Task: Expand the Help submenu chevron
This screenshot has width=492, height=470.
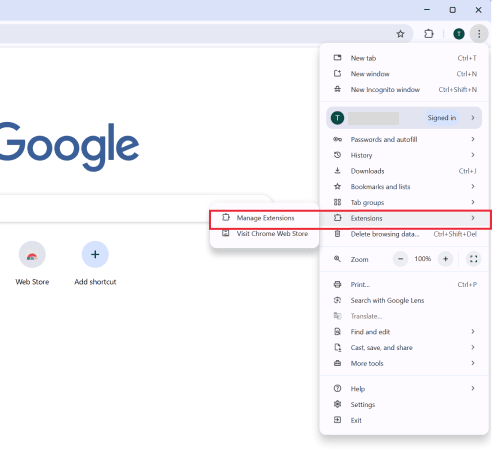Action: [473, 388]
